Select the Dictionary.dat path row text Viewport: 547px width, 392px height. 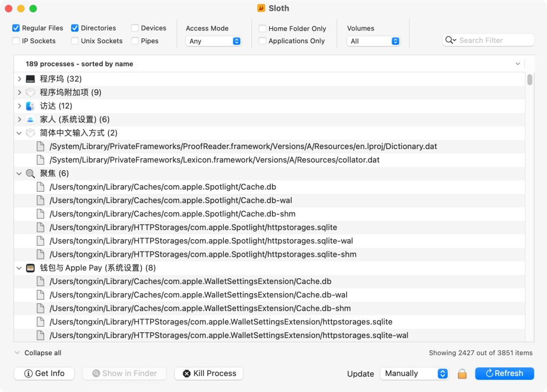(243, 146)
